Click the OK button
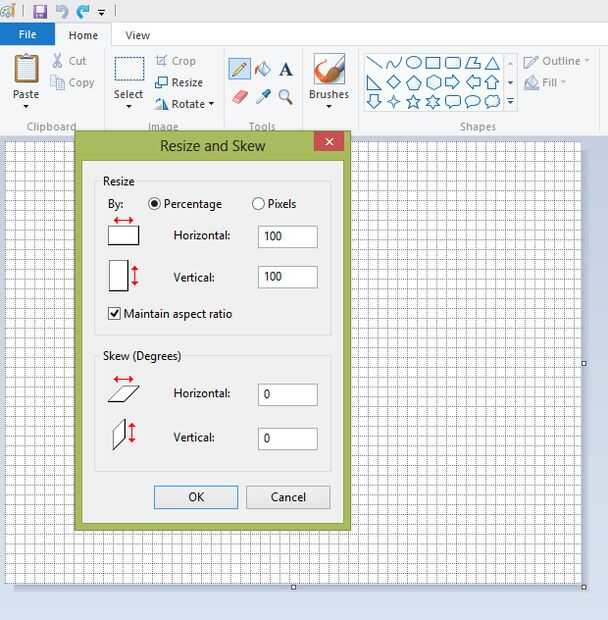The width and height of the screenshot is (608, 620). (x=196, y=497)
